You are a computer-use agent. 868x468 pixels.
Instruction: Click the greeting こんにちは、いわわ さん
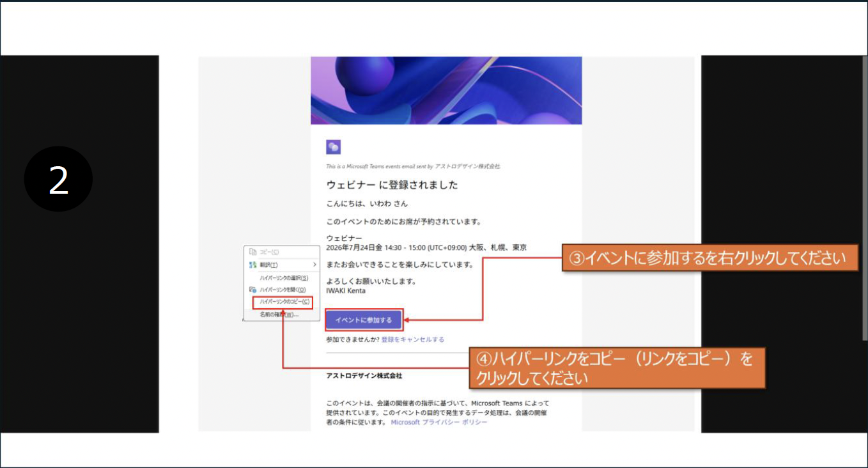point(367,203)
